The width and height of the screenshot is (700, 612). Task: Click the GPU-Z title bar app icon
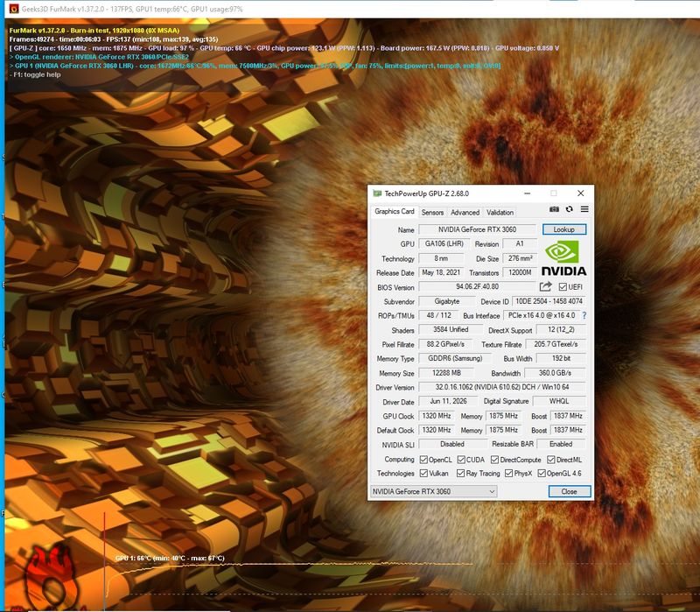(x=377, y=193)
